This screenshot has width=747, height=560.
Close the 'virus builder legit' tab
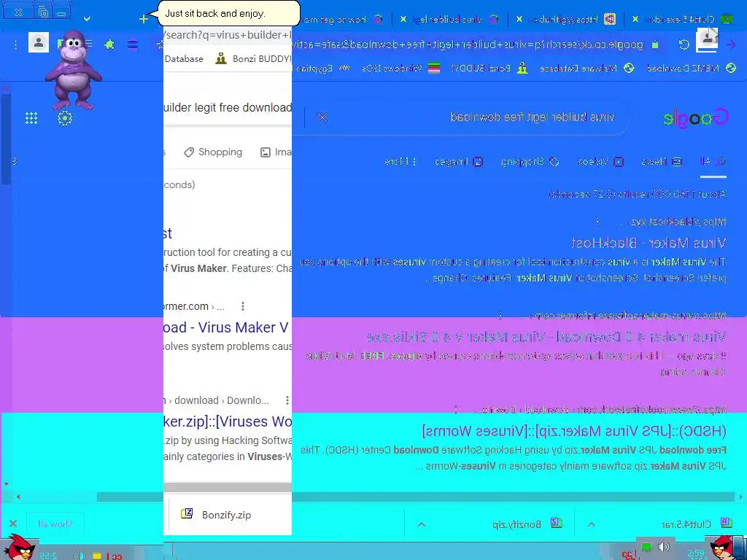coord(403,19)
